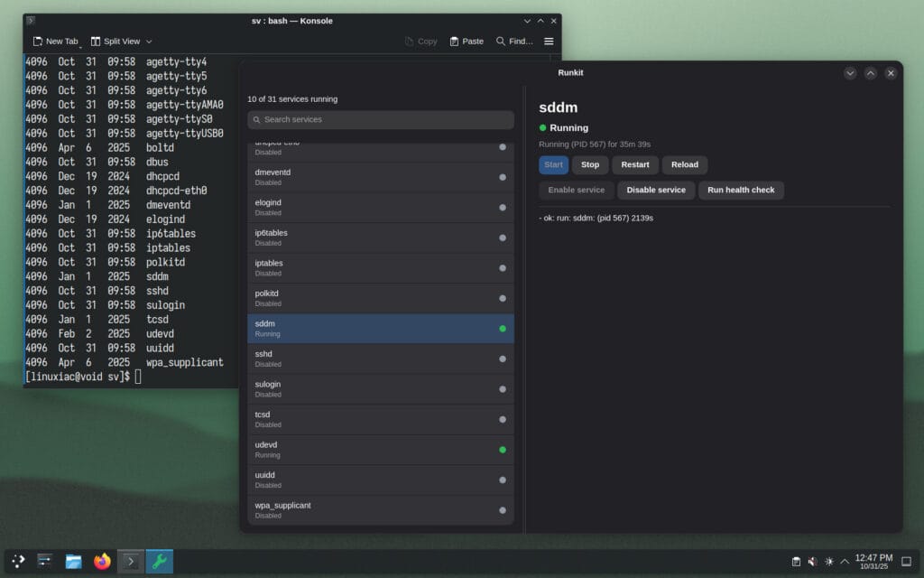Image resolution: width=924 pixels, height=578 pixels.
Task: Click Paste in Konsole's toolbar
Action: point(466,41)
